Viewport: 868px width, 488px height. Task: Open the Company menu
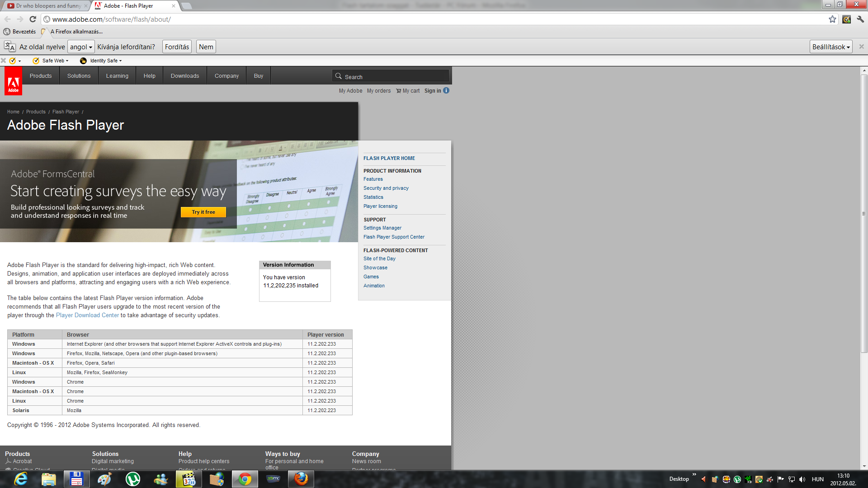(x=226, y=75)
